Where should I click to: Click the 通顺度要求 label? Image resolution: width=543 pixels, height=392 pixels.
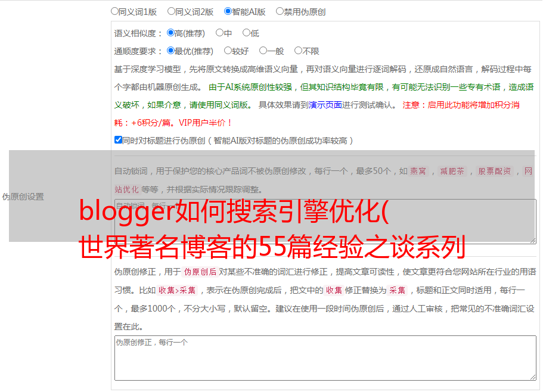[x=138, y=52]
